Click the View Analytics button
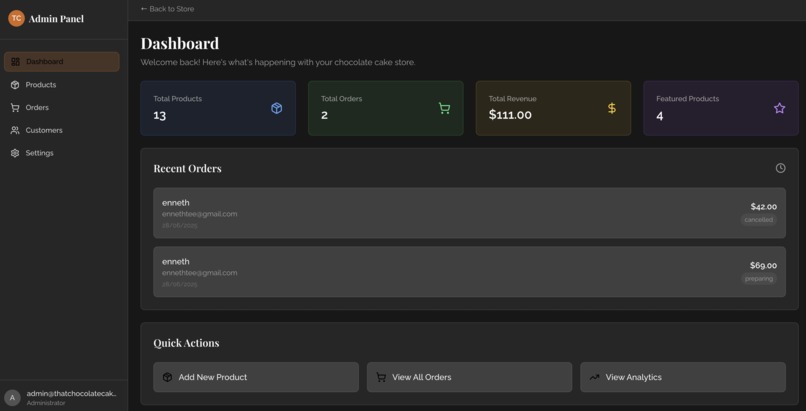The width and height of the screenshot is (806, 411). pos(683,377)
